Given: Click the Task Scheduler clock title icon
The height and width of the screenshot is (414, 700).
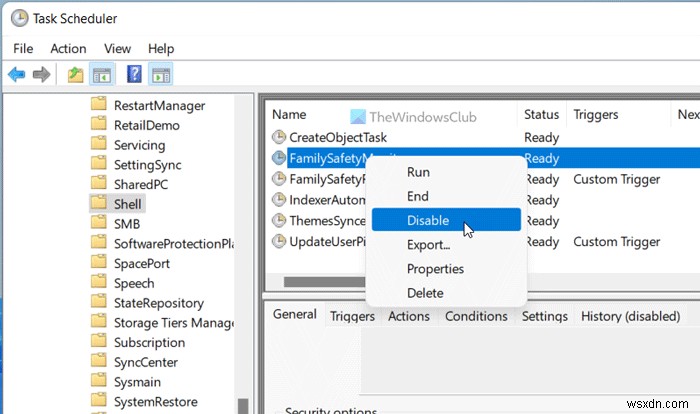Looking at the screenshot, I should [19, 18].
